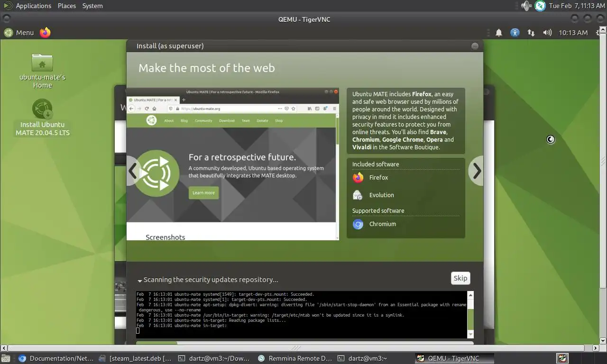Click the host date and time display
Image resolution: width=607 pixels, height=364 pixels.
point(577,6)
